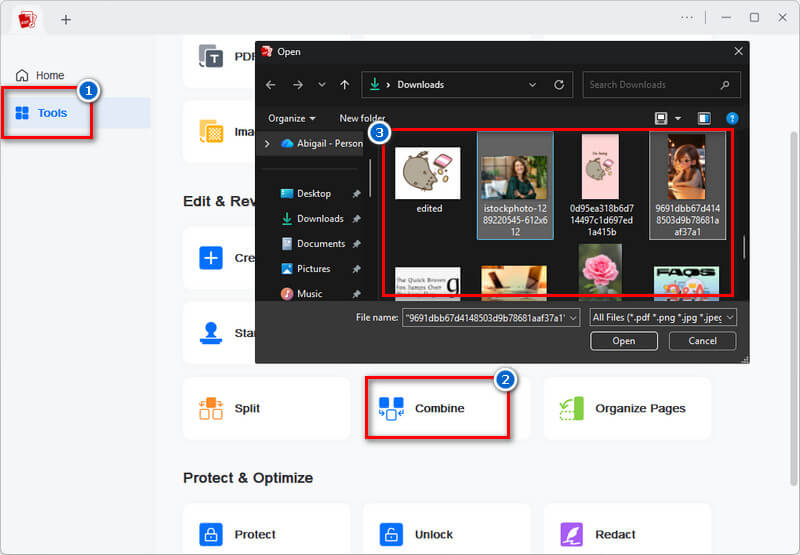
Task: Expand the Abigail Personal tree node
Action: coord(267,144)
